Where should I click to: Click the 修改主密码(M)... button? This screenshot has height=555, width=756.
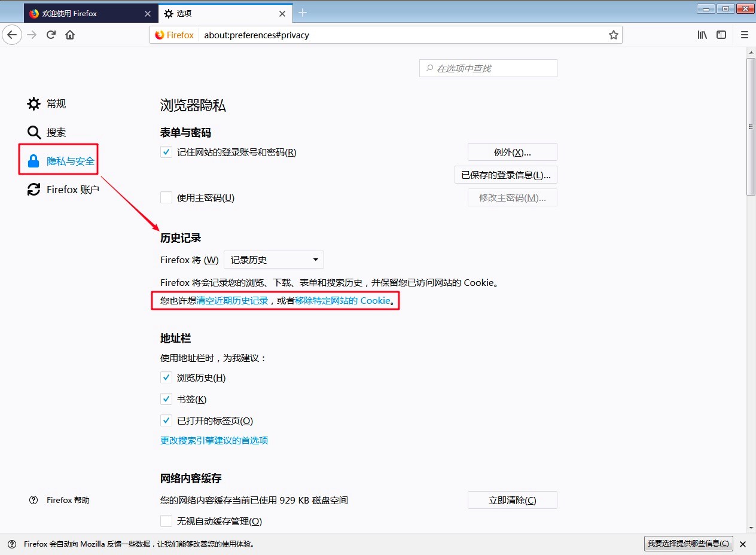pyautogui.click(x=513, y=197)
